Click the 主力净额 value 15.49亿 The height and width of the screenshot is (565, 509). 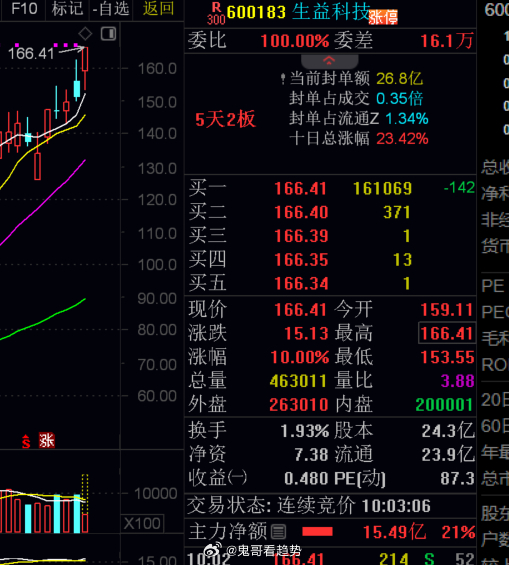coord(394,532)
